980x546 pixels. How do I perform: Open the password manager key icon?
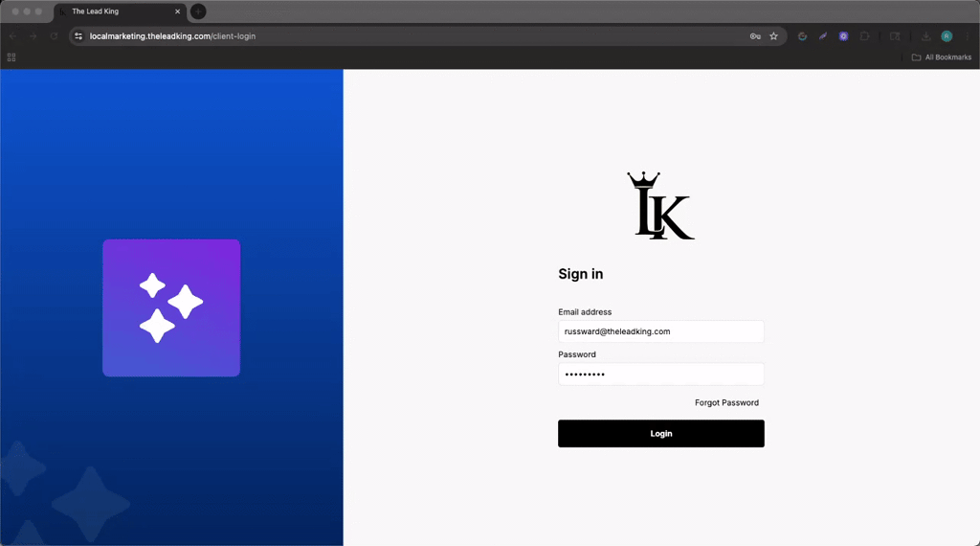(755, 36)
